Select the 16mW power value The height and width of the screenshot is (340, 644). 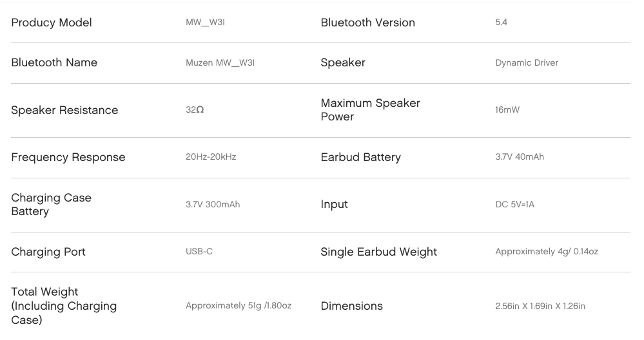point(507,109)
